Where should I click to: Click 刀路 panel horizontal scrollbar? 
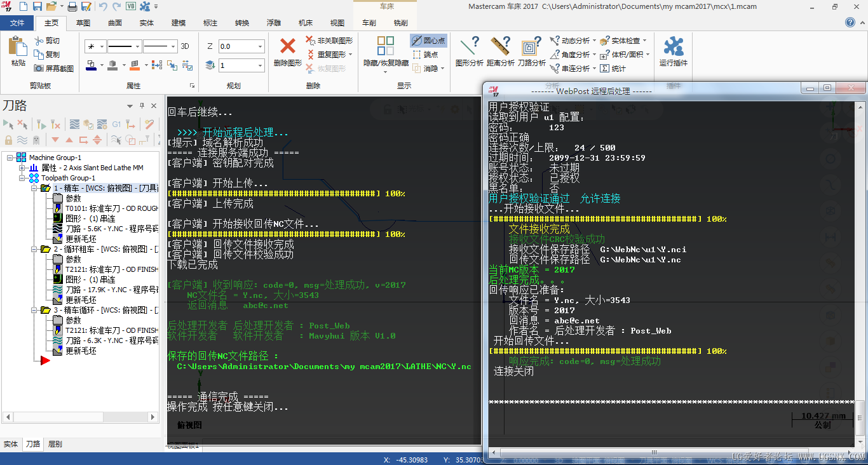[x=81, y=417]
